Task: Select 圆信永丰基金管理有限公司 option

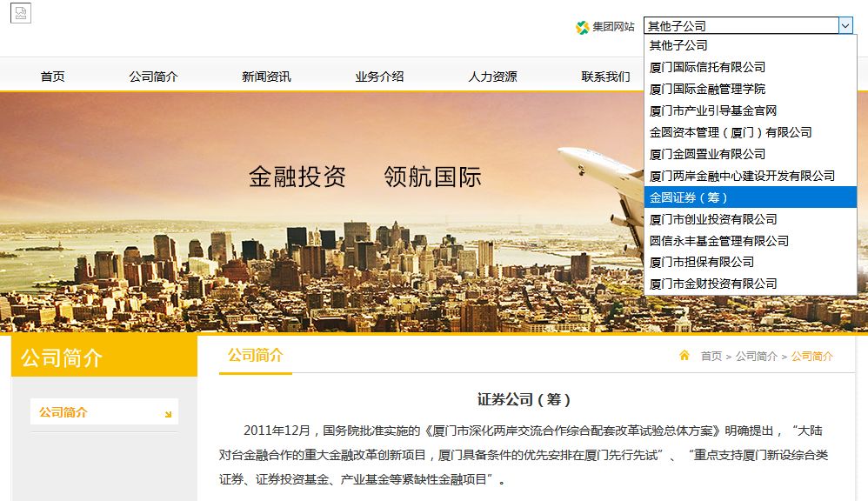Action: coord(750,241)
